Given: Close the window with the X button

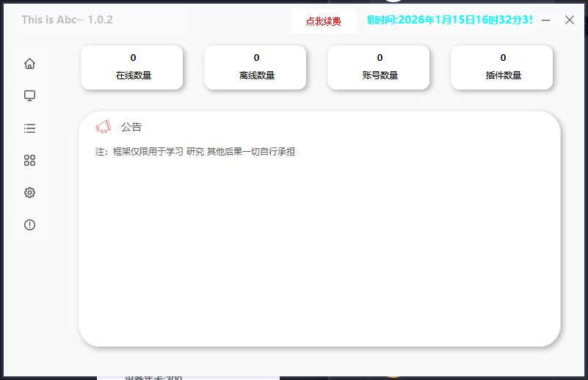Looking at the screenshot, I should click(x=570, y=20).
